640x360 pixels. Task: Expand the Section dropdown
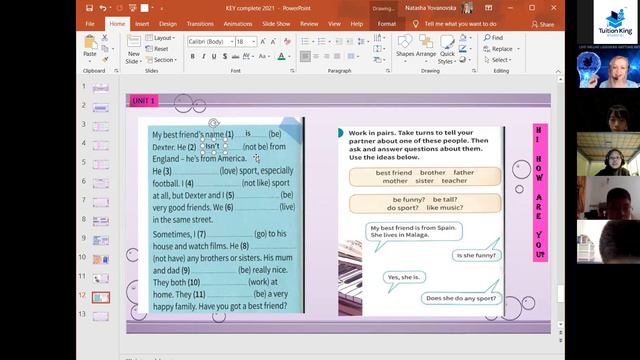pos(161,60)
